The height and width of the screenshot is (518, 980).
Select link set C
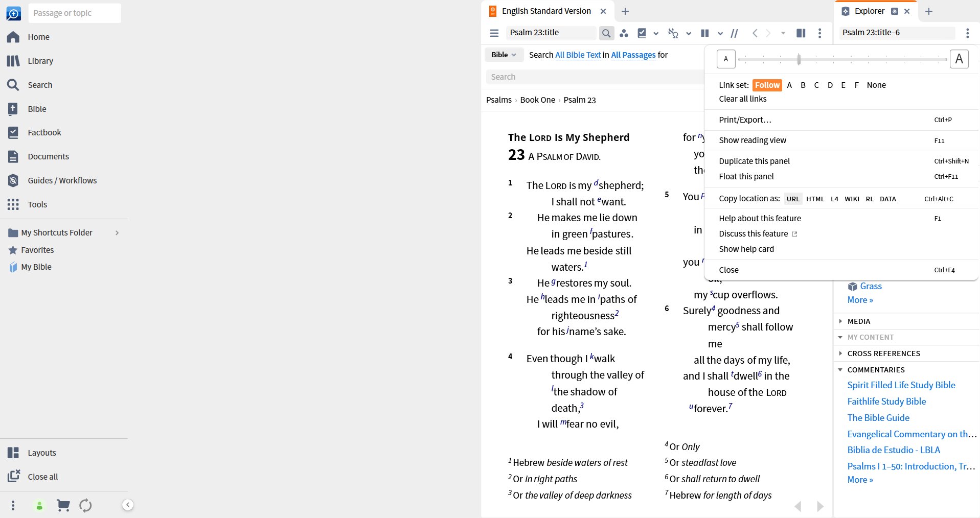(x=816, y=85)
